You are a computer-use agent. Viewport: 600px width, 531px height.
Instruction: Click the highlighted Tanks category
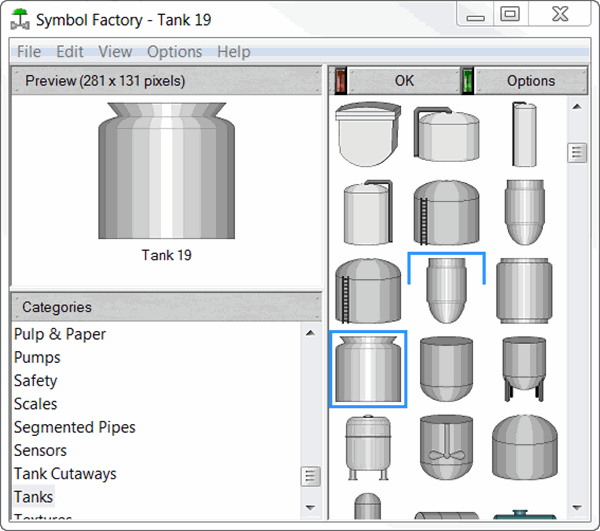(x=34, y=497)
